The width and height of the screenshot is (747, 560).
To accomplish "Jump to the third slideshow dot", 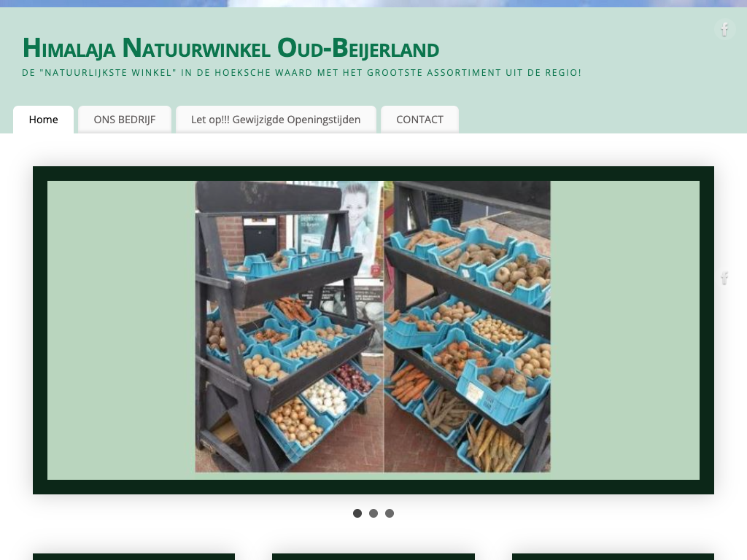I will [390, 513].
